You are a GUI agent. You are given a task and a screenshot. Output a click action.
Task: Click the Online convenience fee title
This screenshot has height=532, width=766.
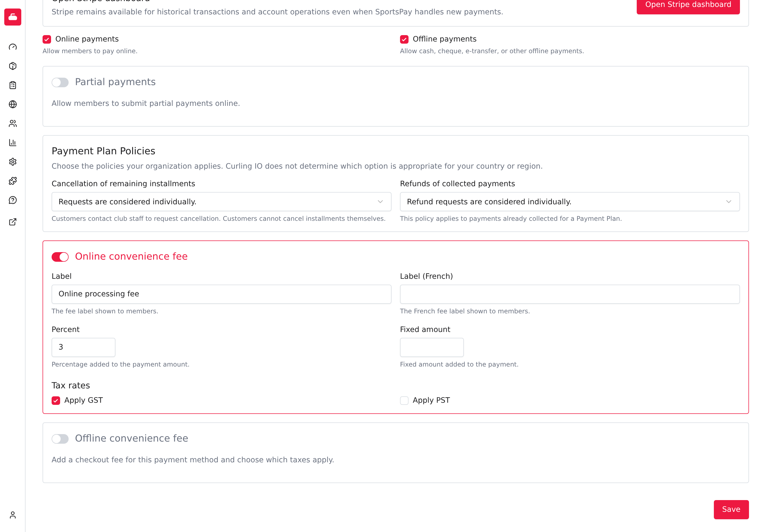(131, 256)
